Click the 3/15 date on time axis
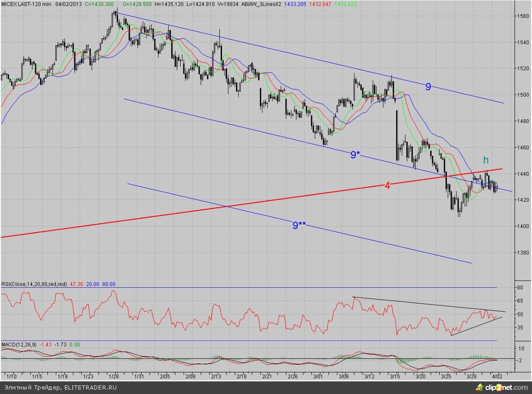Image resolution: width=532 pixels, height=394 pixels. 395,376
